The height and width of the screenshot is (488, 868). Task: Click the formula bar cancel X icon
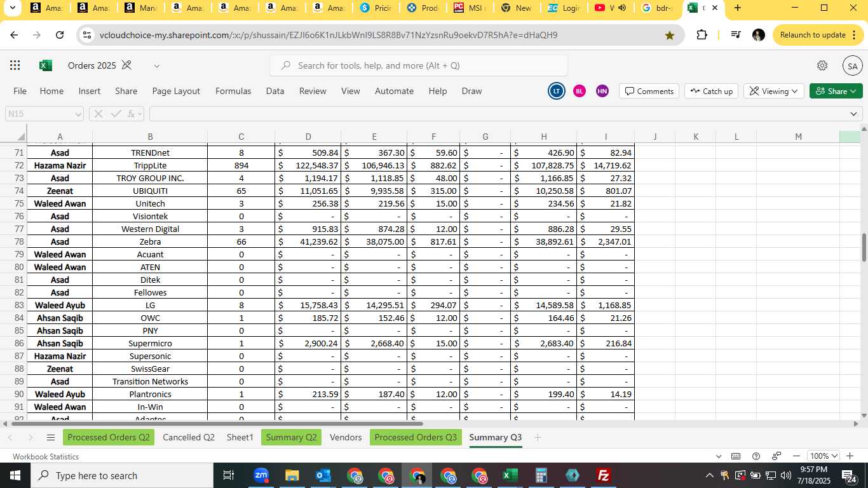click(98, 114)
